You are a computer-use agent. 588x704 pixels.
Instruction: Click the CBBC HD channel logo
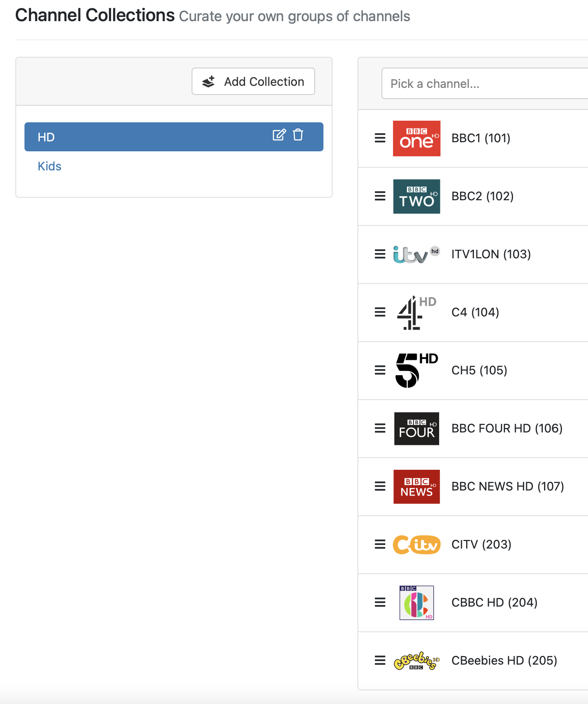(416, 602)
